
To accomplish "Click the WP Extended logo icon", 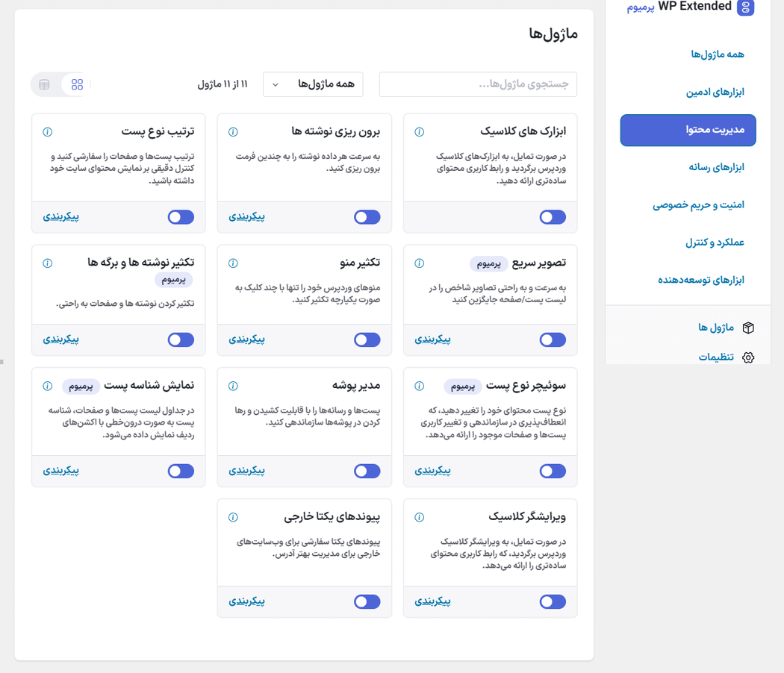I will click(745, 9).
